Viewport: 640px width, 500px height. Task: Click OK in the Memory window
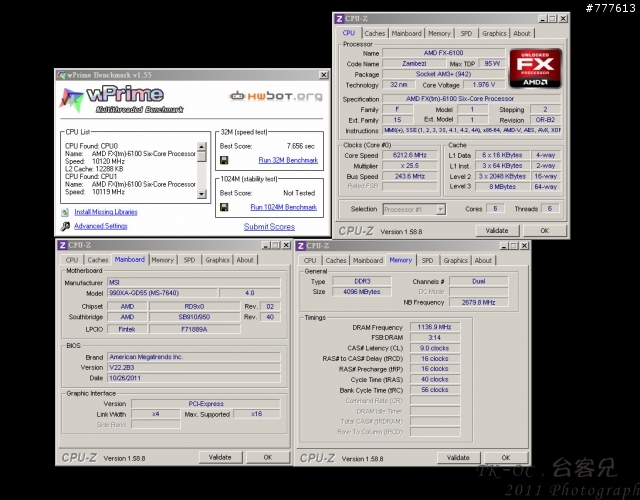[x=506, y=458]
